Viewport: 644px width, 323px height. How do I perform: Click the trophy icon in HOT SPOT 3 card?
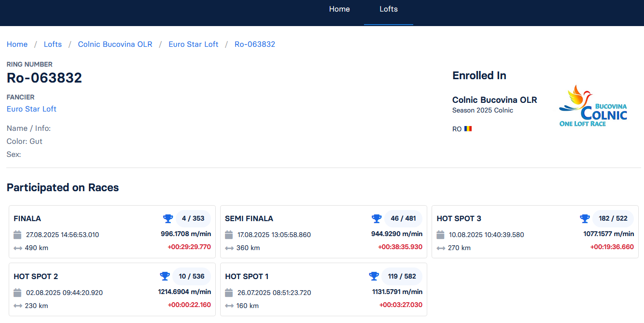point(585,219)
